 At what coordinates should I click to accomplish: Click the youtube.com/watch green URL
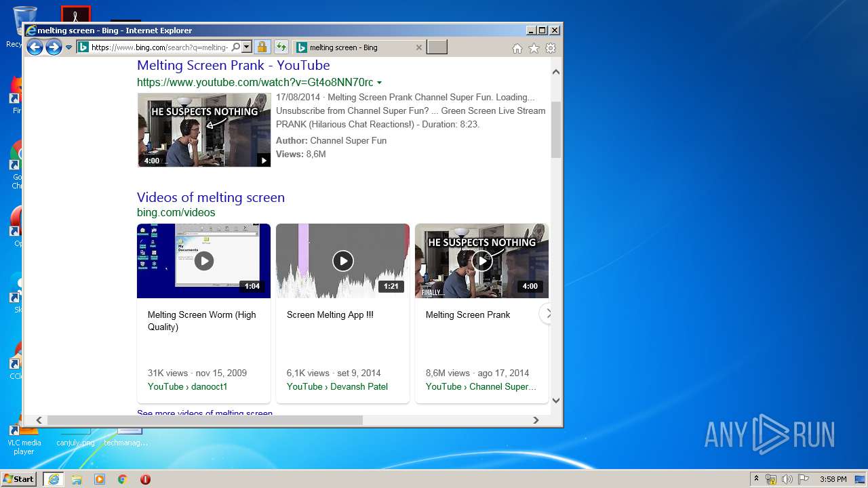[255, 83]
